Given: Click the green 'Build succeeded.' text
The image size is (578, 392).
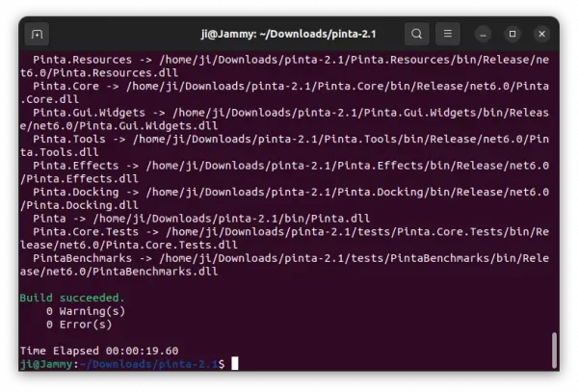Looking at the screenshot, I should click(x=72, y=298).
